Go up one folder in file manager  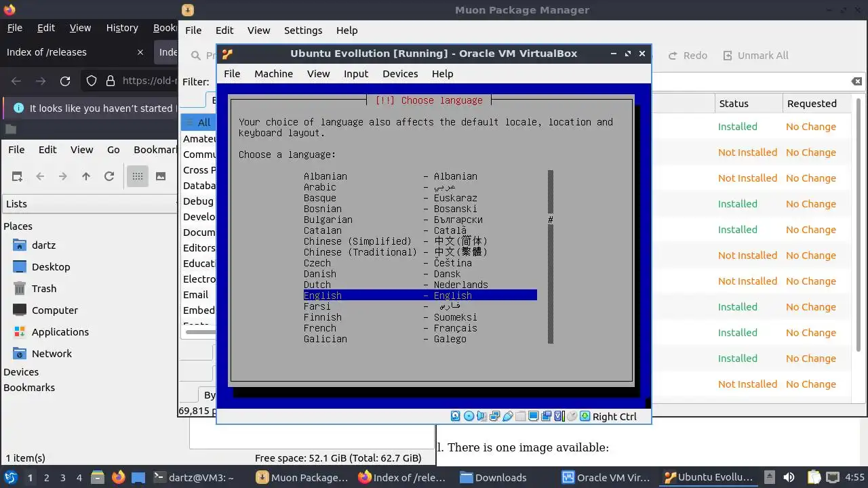[86, 176]
